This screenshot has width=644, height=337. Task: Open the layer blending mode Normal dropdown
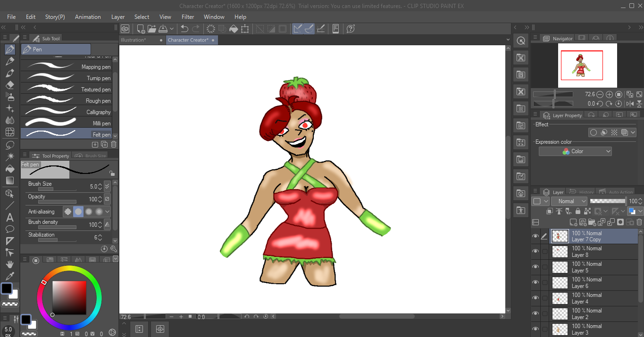569,201
